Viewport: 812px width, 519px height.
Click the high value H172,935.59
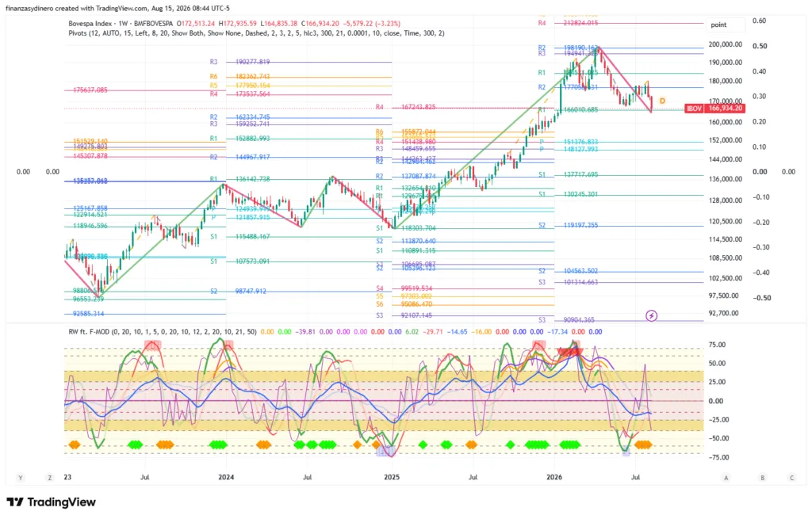237,23
